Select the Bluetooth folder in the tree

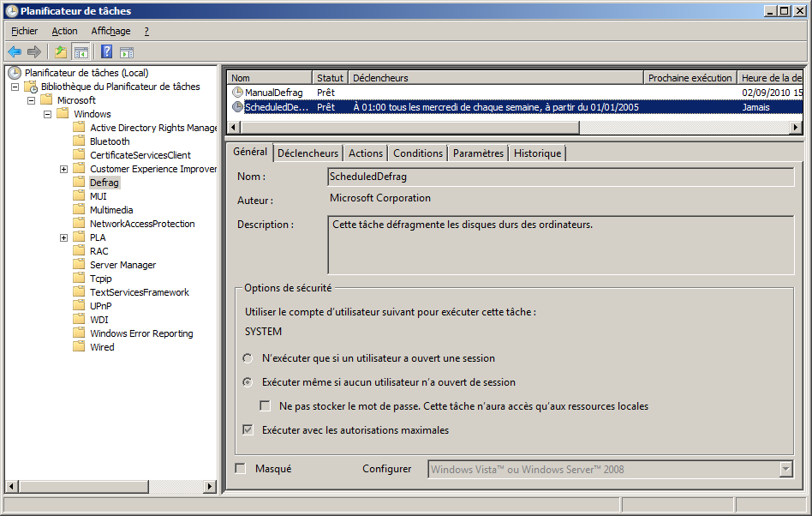tap(110, 141)
